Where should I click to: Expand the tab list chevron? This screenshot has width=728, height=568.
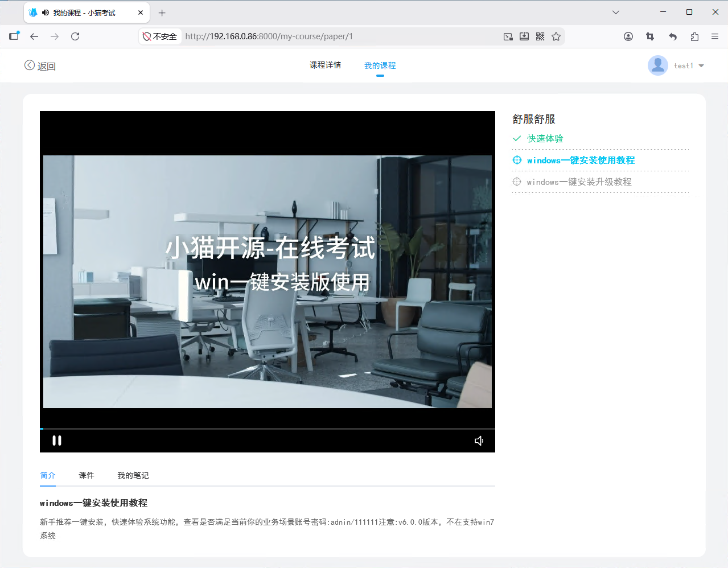[616, 12]
